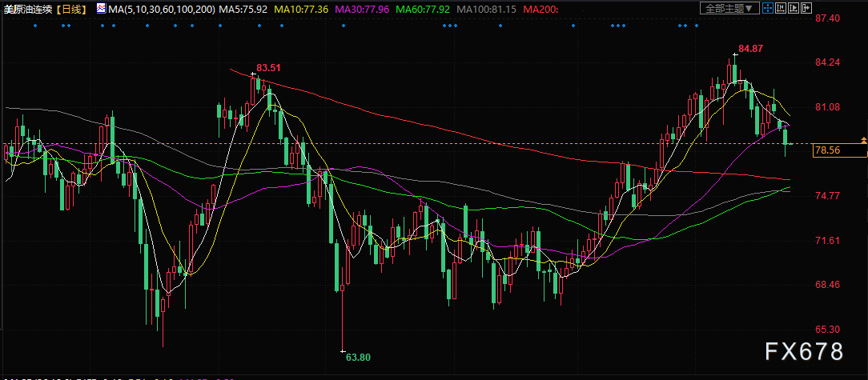868x380 pixels.
Task: Click the 【日线】 period label
Action: coord(73,9)
